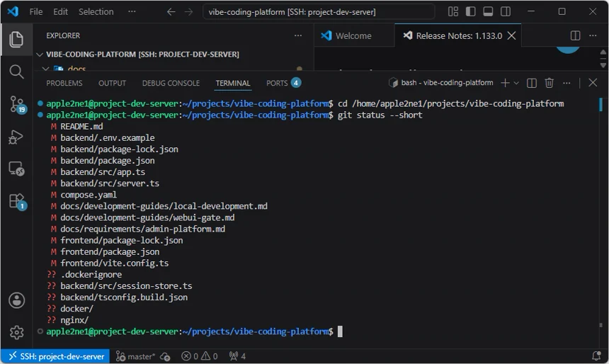Screen dimensions: 609x364
Task: Click backend/src/session-store.ts in terminal output
Action: (x=126, y=286)
